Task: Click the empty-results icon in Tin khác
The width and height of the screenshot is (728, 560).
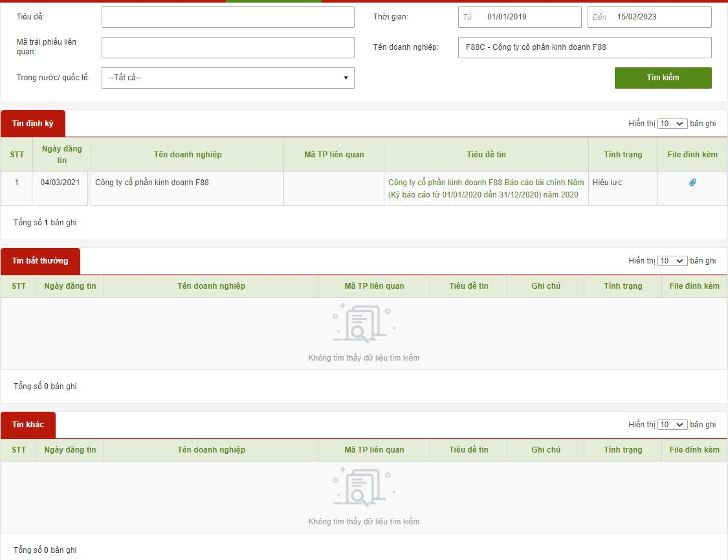Action: coord(364,487)
